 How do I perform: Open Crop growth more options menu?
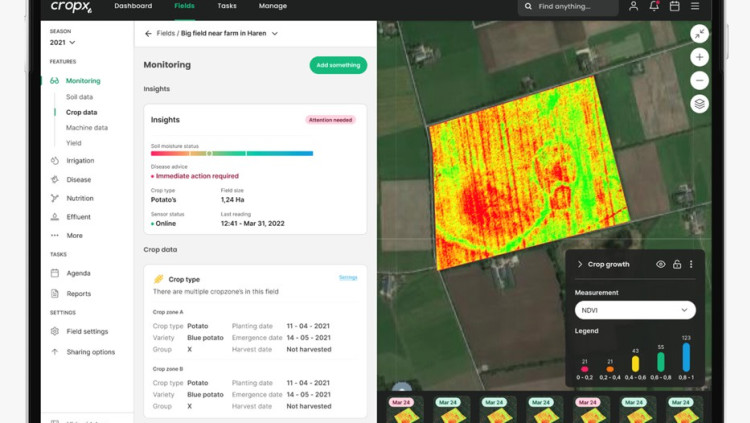(691, 265)
